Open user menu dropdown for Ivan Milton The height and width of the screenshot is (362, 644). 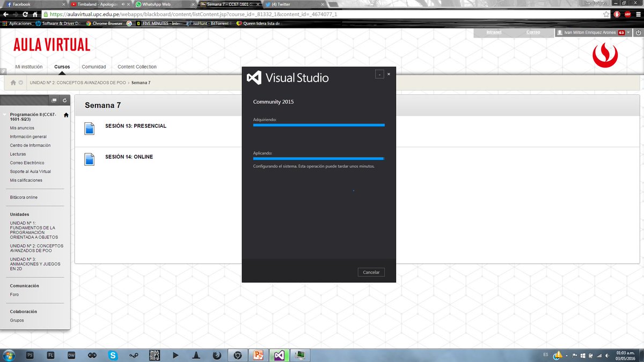click(x=628, y=33)
